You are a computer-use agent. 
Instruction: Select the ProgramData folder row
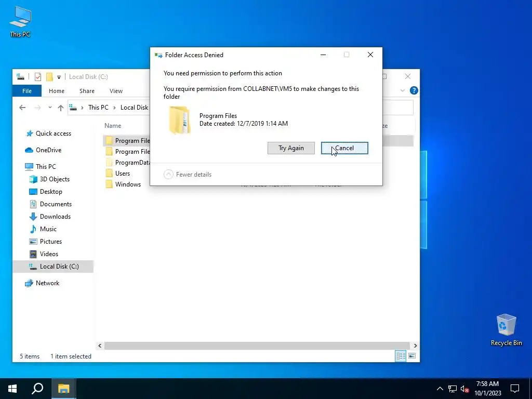point(127,163)
